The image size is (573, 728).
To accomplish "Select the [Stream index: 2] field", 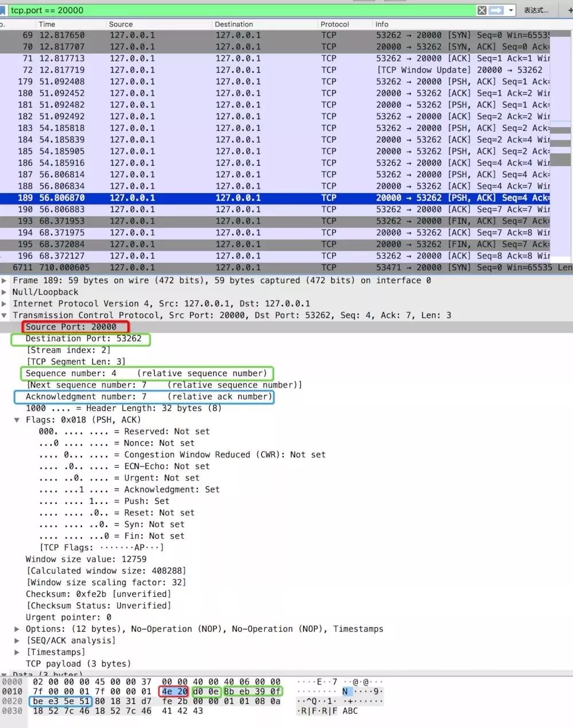I will 69,350.
